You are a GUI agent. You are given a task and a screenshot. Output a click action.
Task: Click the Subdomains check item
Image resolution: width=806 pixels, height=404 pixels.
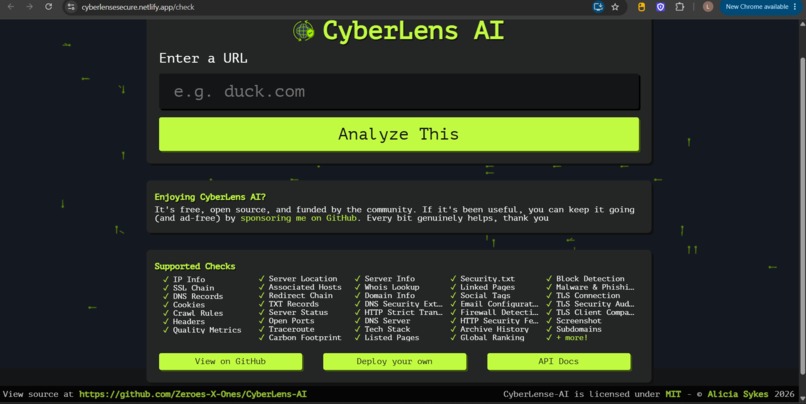click(578, 329)
